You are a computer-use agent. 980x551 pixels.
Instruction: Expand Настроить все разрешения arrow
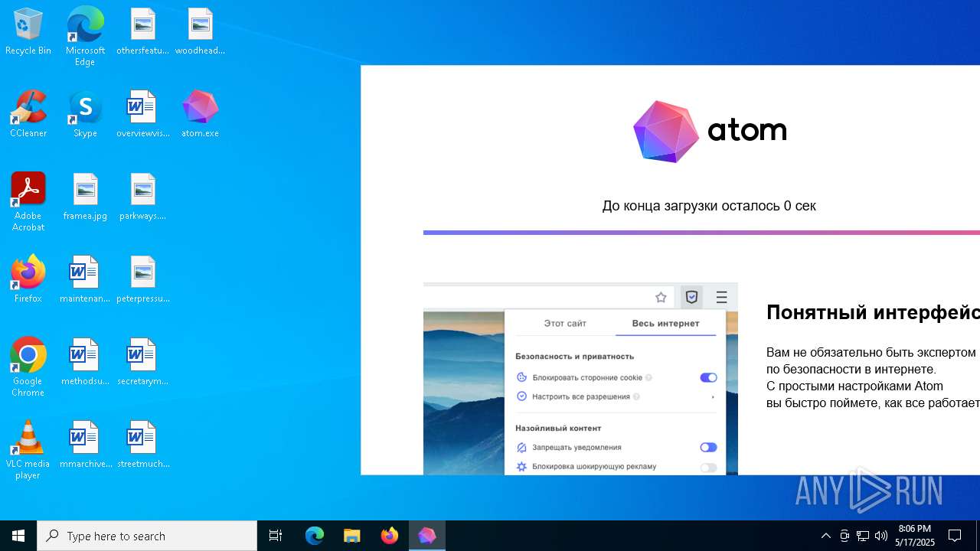713,396
